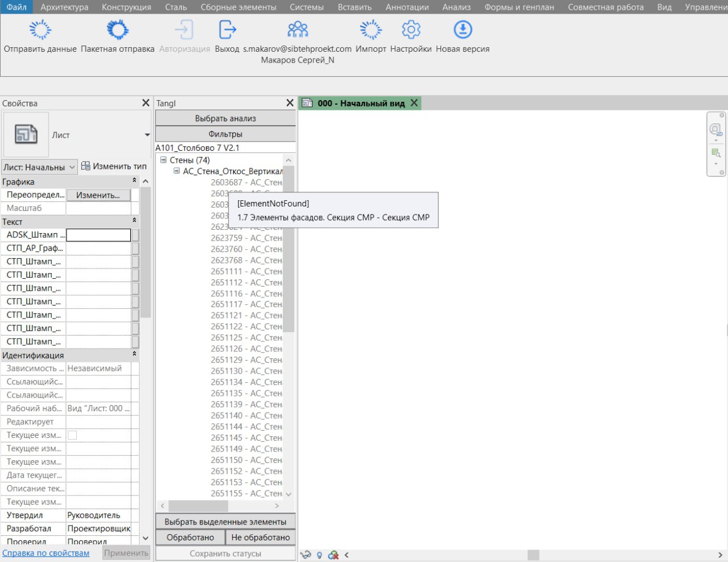Click the status bar icon with red X
Viewport: 728px width, 562px height.
[x=333, y=555]
